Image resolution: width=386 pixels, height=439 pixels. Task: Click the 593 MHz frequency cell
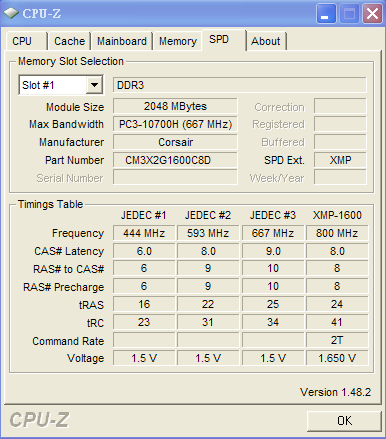coord(208,233)
